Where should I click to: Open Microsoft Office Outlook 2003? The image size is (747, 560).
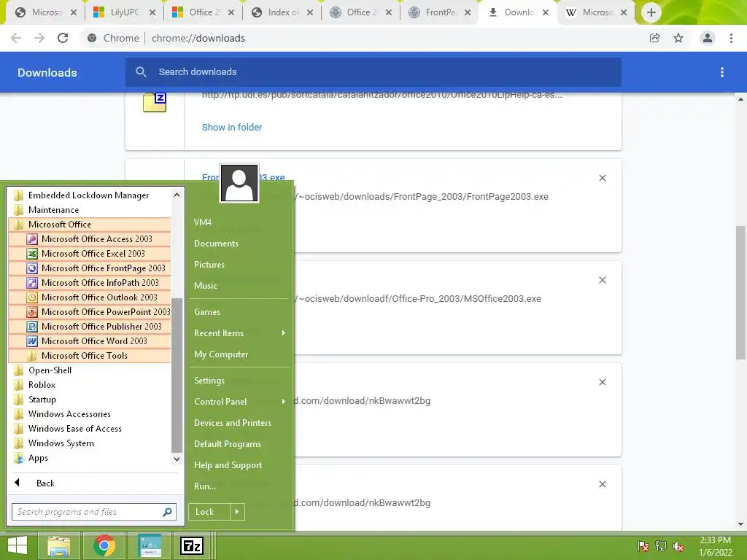(90, 297)
